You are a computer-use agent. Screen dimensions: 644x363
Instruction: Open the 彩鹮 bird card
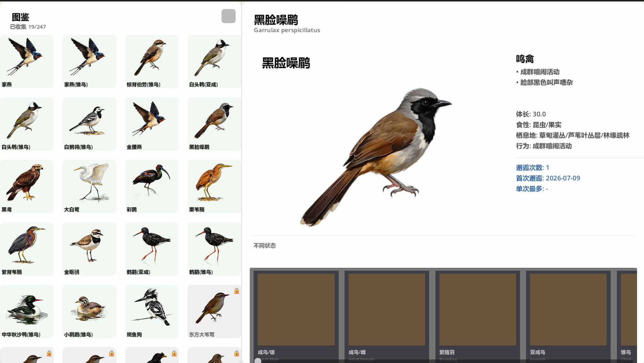152,186
